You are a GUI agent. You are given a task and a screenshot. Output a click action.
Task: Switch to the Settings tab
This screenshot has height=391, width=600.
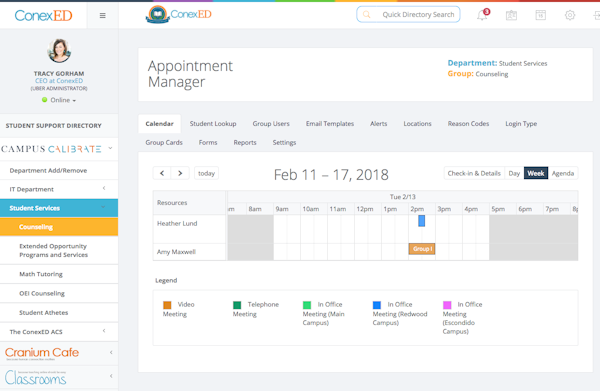(x=284, y=142)
